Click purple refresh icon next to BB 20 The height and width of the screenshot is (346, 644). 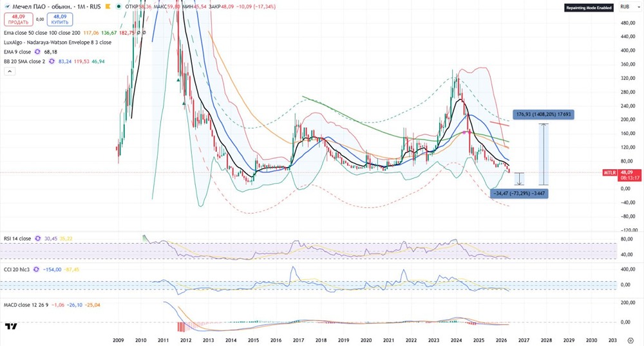[x=52, y=62]
